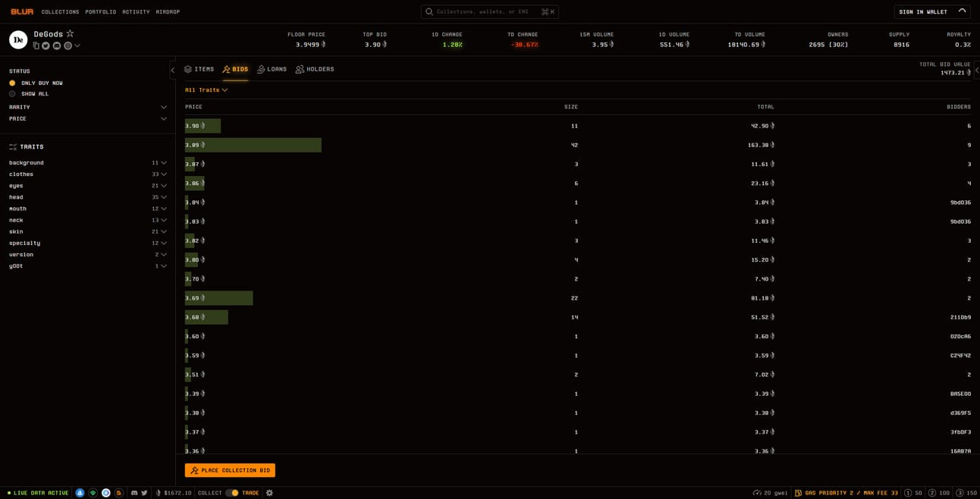The height and width of the screenshot is (499, 980).
Task: Expand the eyes trait
Action: click(x=88, y=185)
